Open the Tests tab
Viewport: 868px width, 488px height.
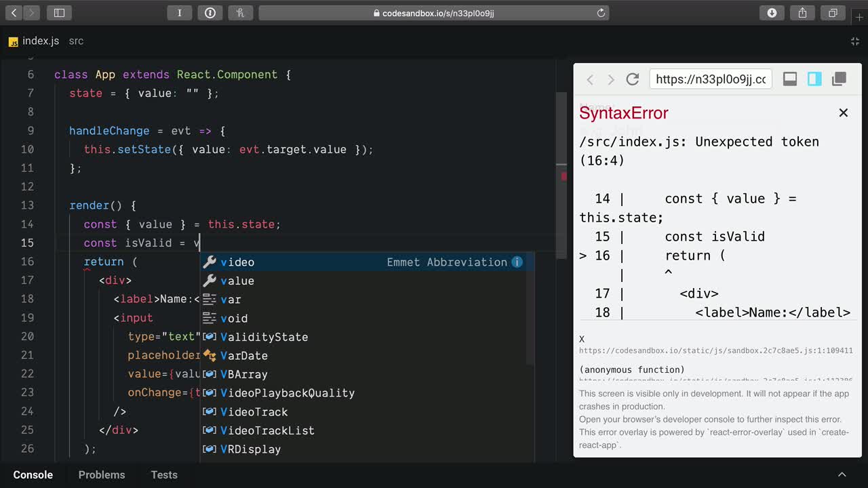164,474
